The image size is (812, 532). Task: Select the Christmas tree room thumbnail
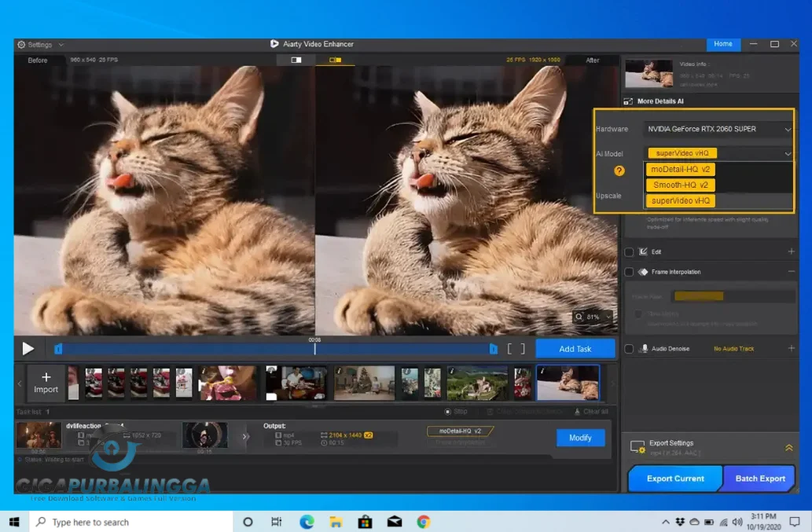[x=364, y=383]
